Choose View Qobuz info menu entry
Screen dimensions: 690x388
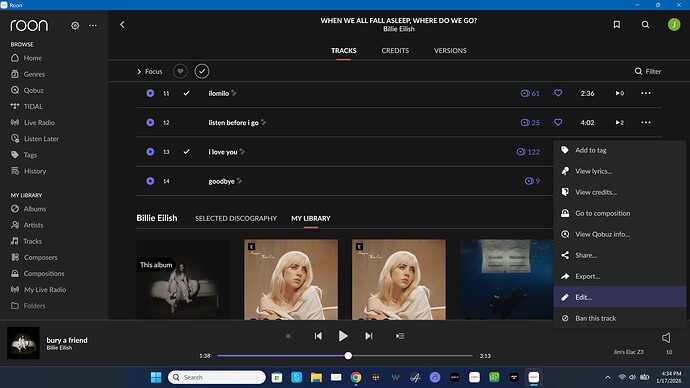(620, 234)
